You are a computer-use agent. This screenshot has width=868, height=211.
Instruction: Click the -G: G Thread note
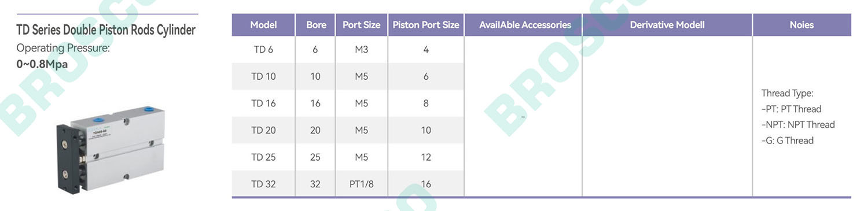click(787, 140)
